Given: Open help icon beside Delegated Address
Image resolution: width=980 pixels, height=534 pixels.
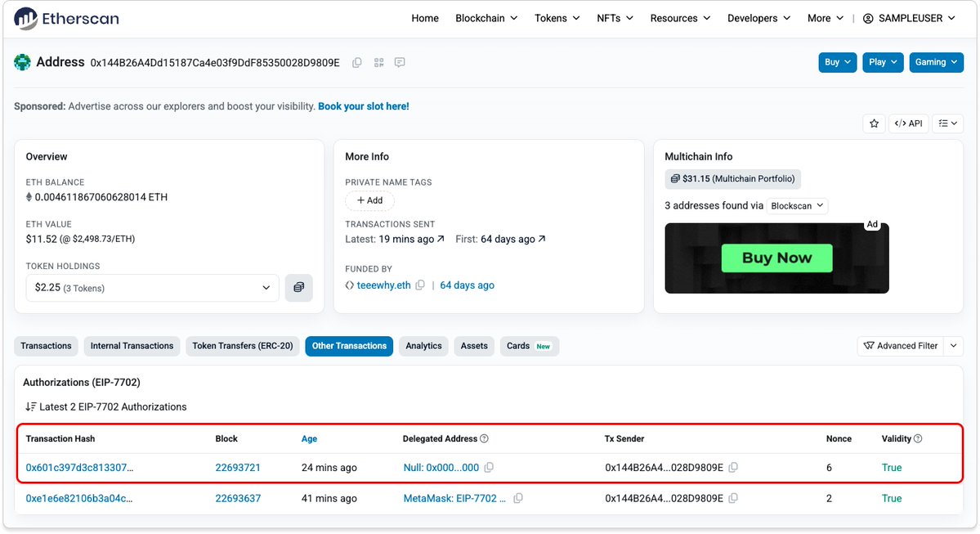Looking at the screenshot, I should (485, 439).
